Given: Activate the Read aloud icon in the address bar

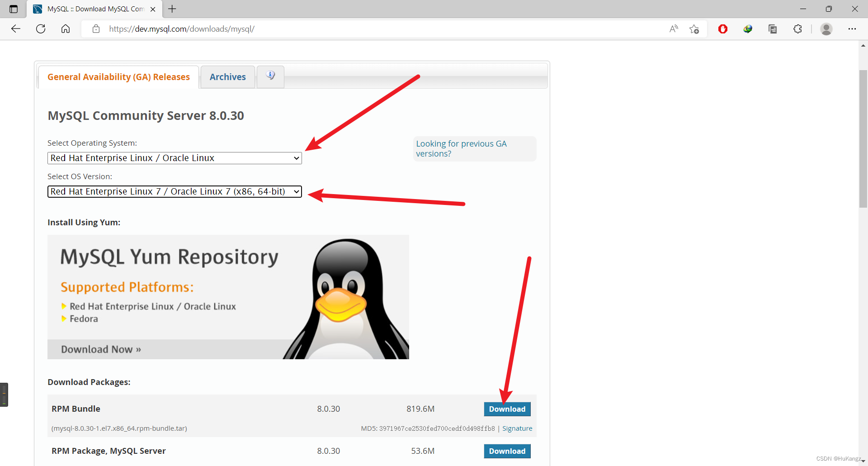Looking at the screenshot, I should pos(674,29).
